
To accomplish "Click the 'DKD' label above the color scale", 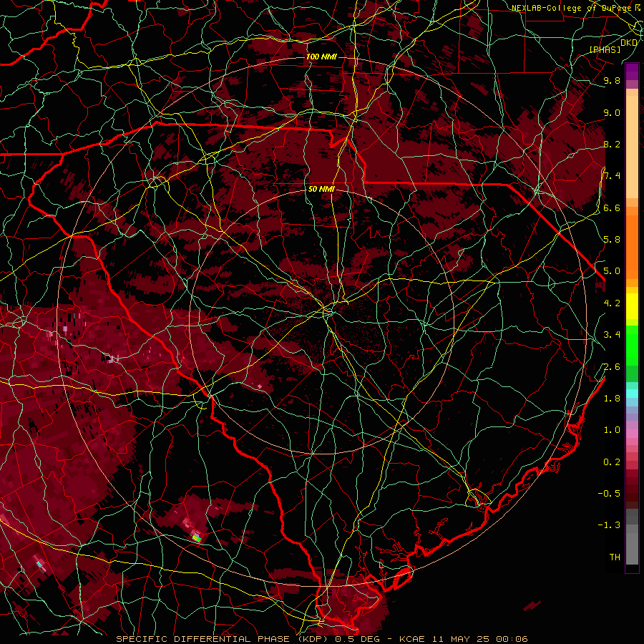I will click(x=629, y=43).
